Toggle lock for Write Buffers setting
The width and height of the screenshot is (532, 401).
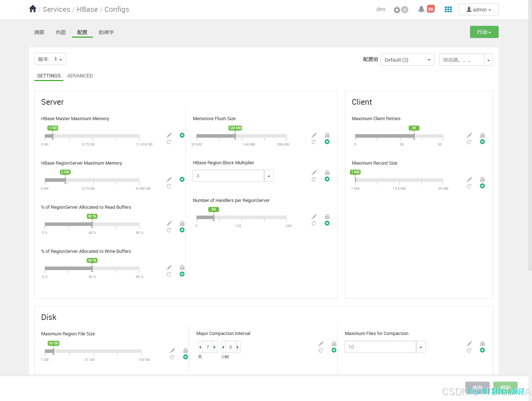[182, 268]
